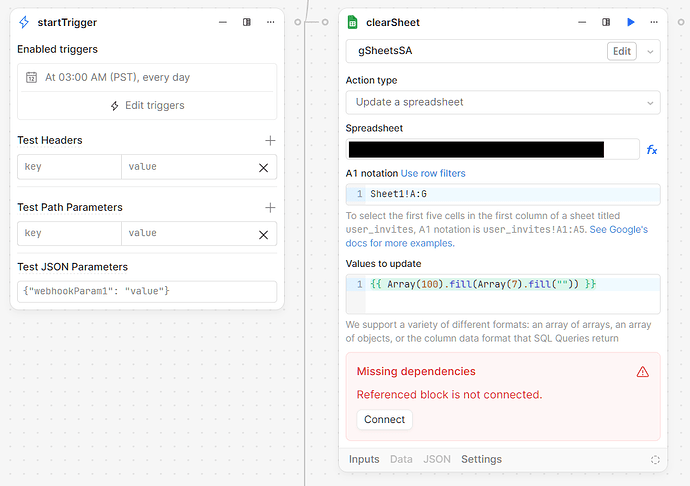Toggle the clearSheet side panel view icon
The height and width of the screenshot is (486, 690).
click(606, 22)
